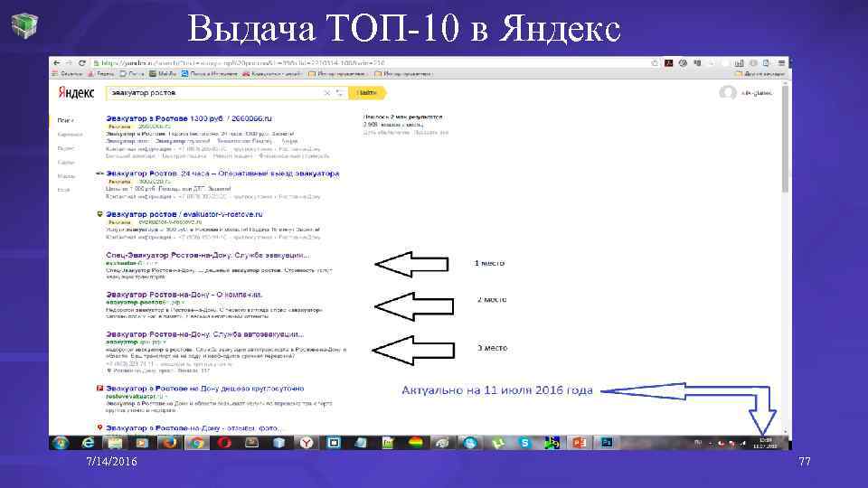This screenshot has height=488, width=868.
Task: Switch to the Маркет tab in sidebar
Action: pos(66,176)
